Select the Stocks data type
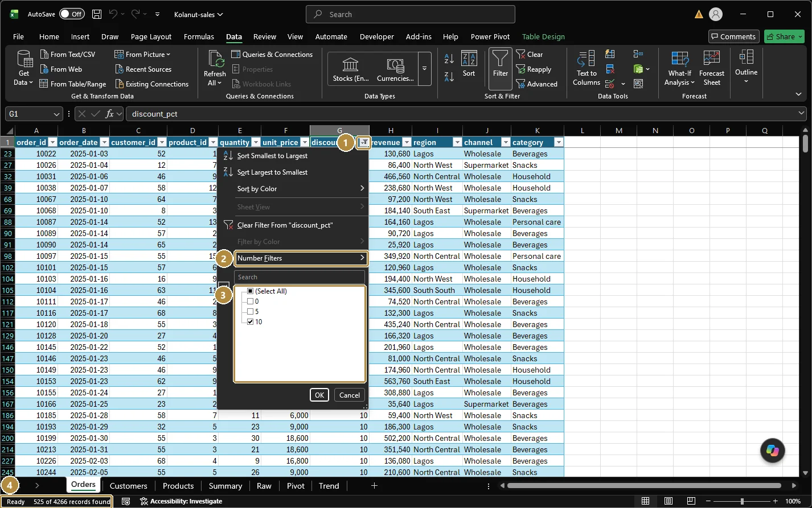Screen dimensions: 812x508 coord(351,69)
